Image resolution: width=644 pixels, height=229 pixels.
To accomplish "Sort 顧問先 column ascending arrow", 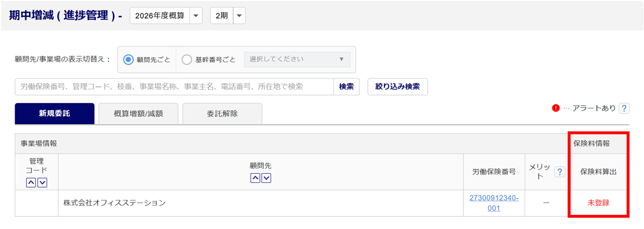I will tap(255, 178).
